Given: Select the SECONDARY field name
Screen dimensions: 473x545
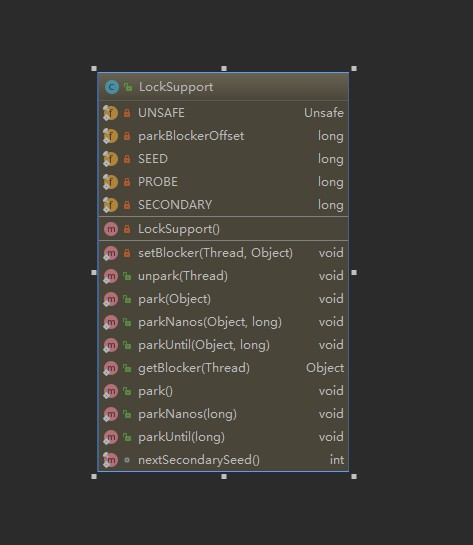Looking at the screenshot, I should coord(175,205).
